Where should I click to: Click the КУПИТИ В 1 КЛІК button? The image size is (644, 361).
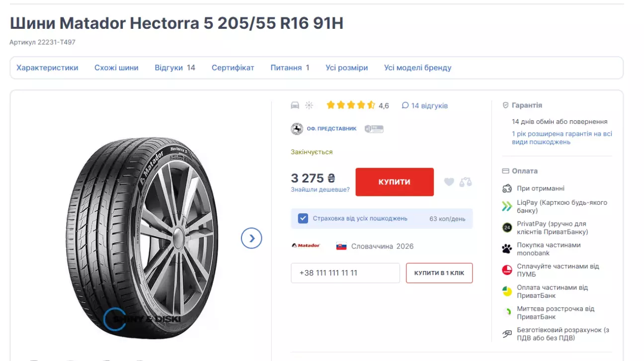tap(439, 273)
